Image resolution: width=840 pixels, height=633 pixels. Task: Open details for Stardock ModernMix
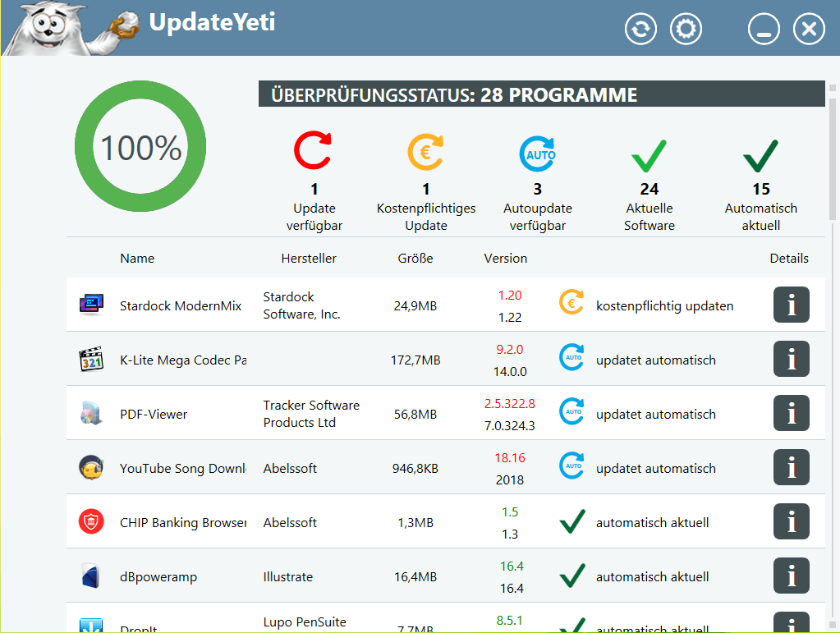[791, 305]
